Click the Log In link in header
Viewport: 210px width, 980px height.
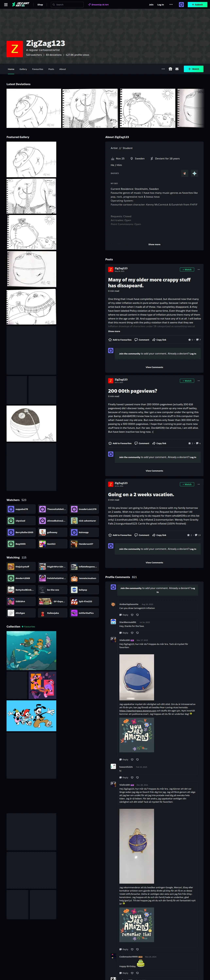coord(160,5)
